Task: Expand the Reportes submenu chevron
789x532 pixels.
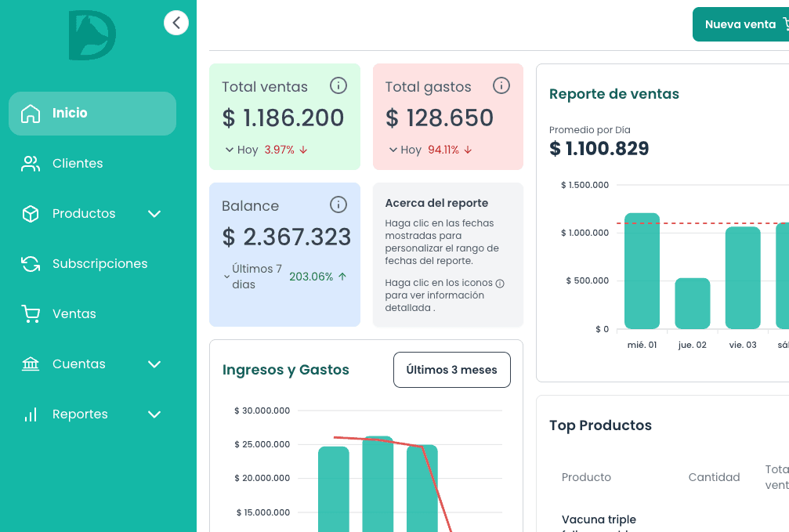Action: [154, 414]
